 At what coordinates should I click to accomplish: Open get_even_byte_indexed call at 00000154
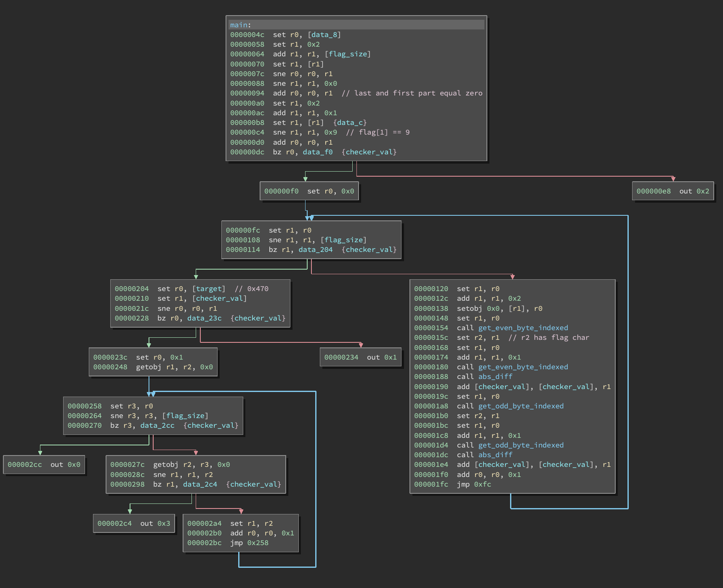[523, 328]
